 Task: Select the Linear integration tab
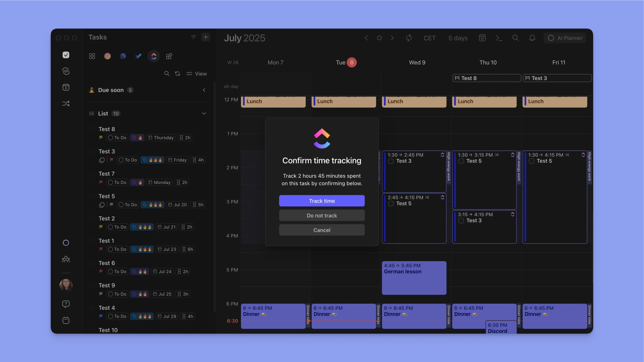click(123, 56)
